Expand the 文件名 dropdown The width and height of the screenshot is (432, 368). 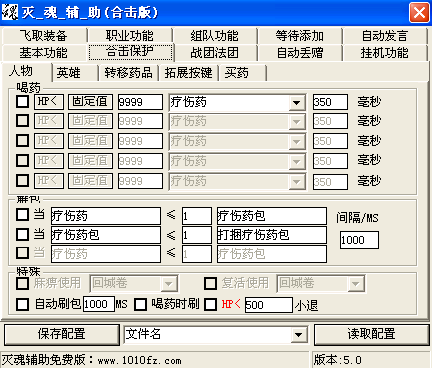click(x=298, y=334)
